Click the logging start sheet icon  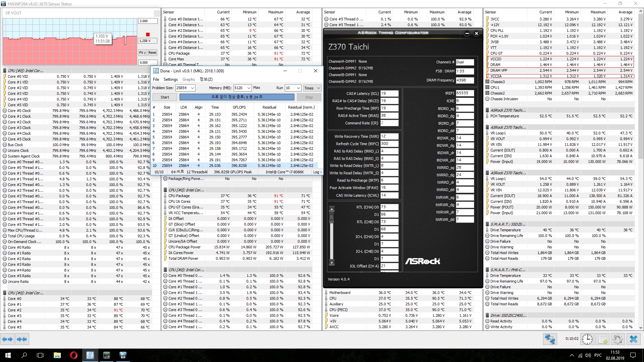click(x=603, y=339)
